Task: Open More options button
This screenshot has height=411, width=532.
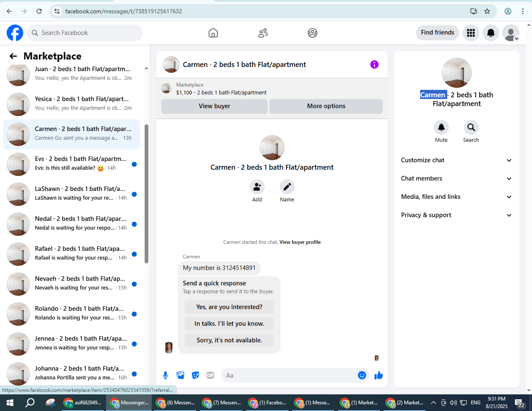Action: point(326,106)
